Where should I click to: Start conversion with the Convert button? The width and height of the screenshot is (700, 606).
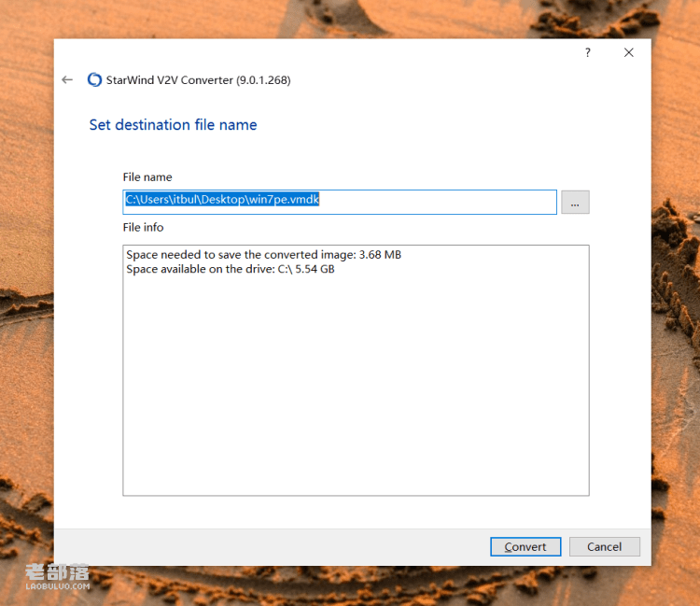[525, 546]
